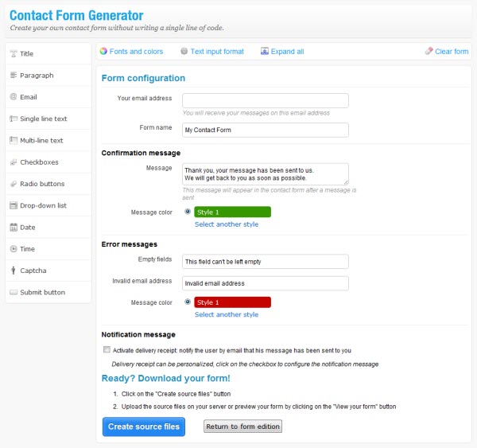Add a Submit button element
The width and height of the screenshot is (477, 448).
48,292
